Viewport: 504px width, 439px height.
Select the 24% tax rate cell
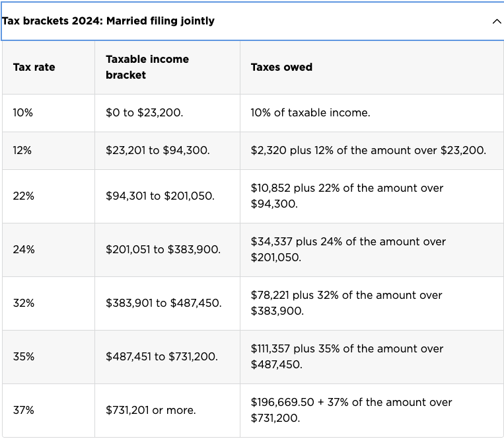48,250
